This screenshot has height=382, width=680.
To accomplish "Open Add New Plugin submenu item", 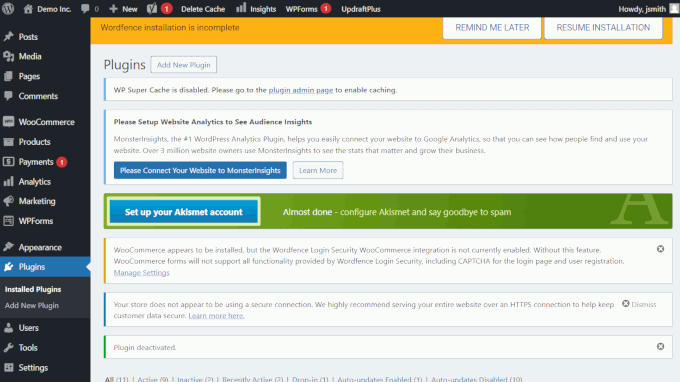I will click(x=32, y=305).
